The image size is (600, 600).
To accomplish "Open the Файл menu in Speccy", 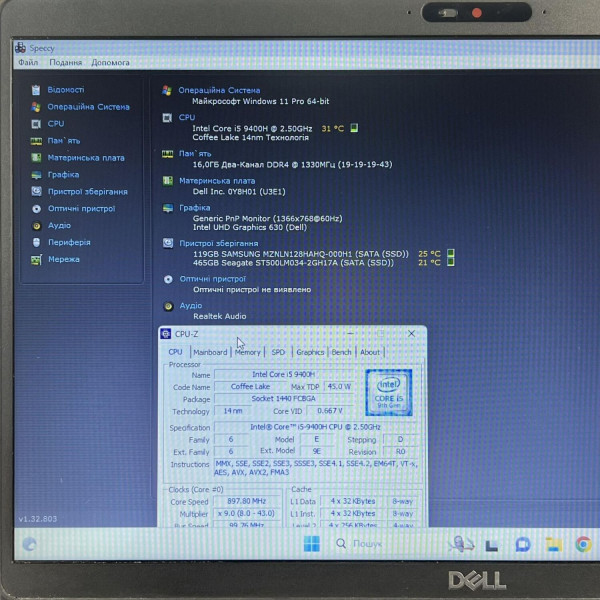I will click(28, 62).
